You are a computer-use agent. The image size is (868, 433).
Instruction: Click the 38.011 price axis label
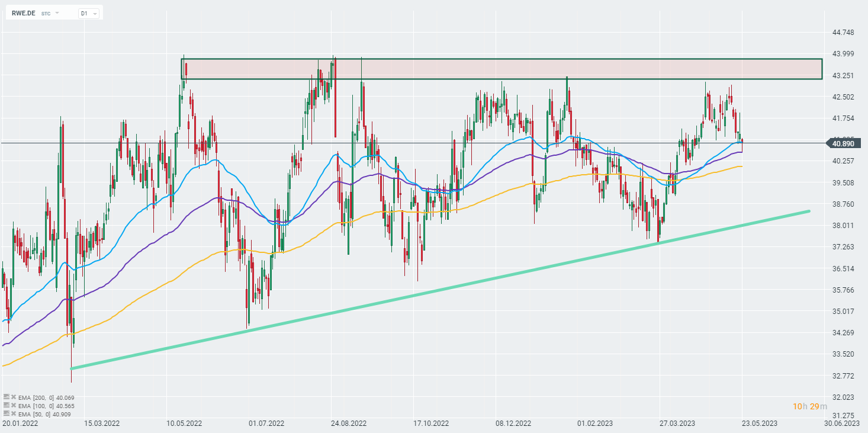pos(843,225)
